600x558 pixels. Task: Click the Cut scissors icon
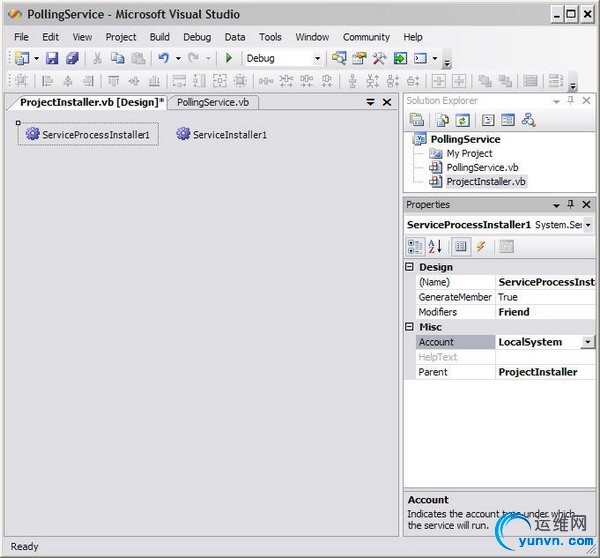point(97,58)
